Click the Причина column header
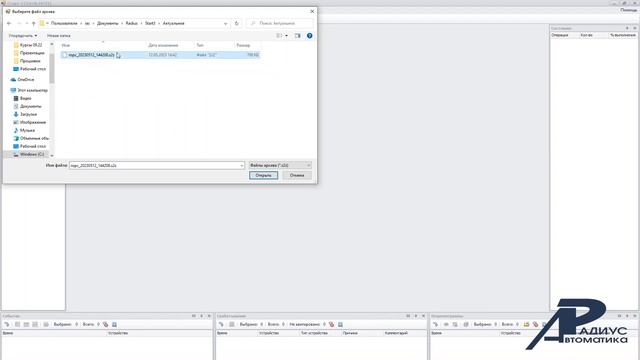The width and height of the screenshot is (640, 360). [350, 333]
